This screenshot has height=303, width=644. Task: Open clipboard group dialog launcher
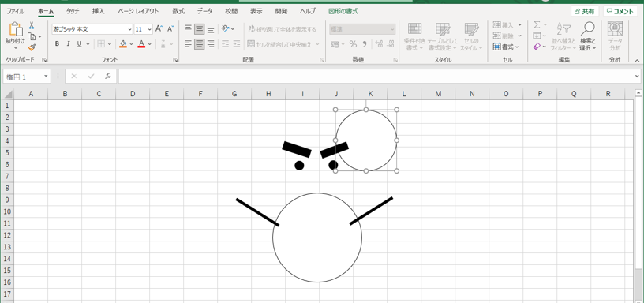click(x=44, y=60)
